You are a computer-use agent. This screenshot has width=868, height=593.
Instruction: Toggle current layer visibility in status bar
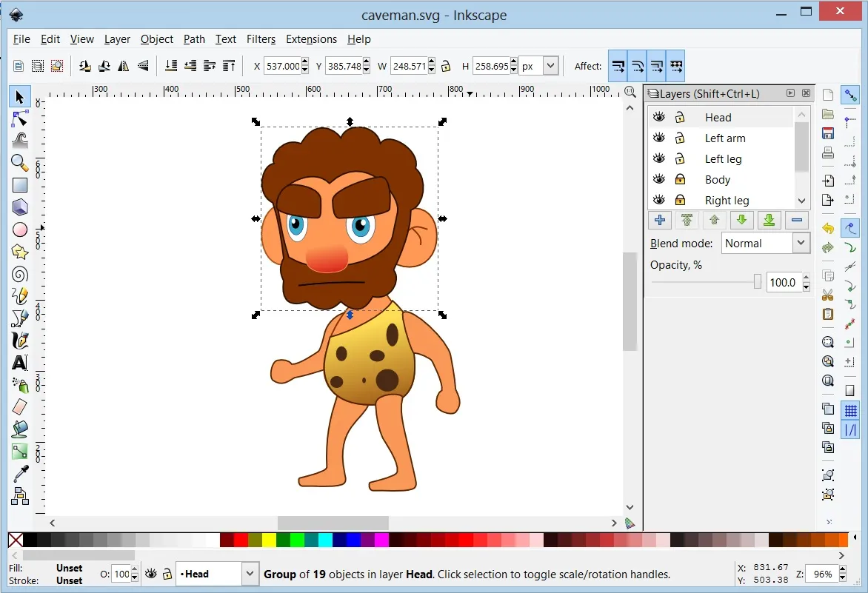pyautogui.click(x=150, y=574)
